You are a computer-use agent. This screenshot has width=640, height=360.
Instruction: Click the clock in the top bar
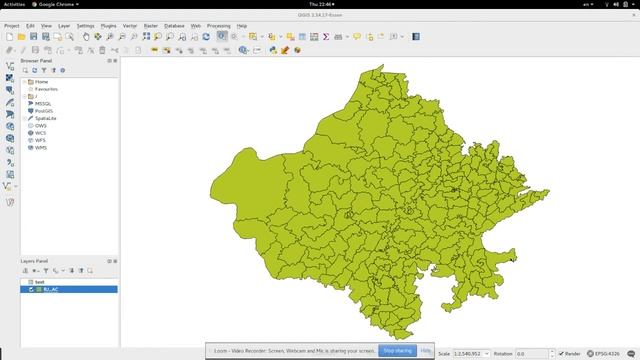point(322,4)
